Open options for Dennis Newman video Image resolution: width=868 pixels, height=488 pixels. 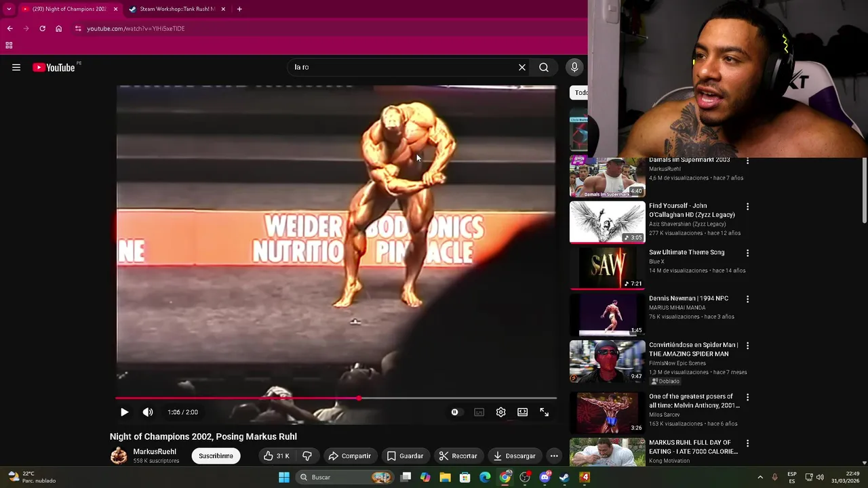[747, 299]
